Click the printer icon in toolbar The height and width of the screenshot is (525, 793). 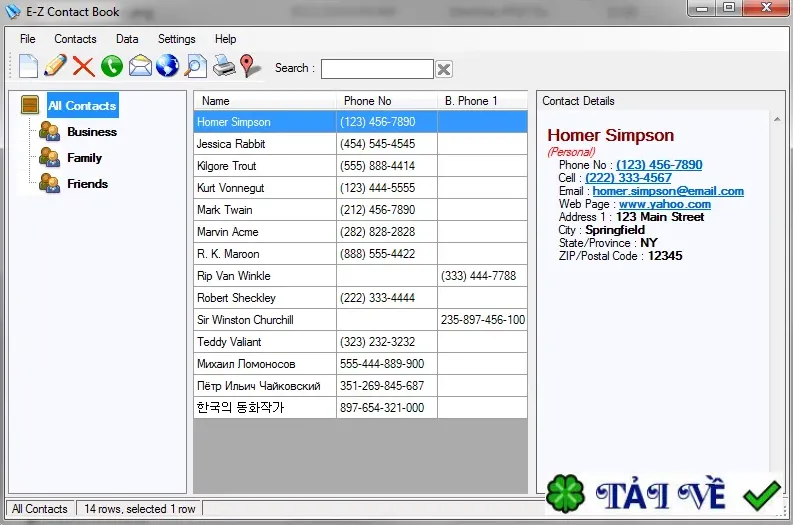224,66
